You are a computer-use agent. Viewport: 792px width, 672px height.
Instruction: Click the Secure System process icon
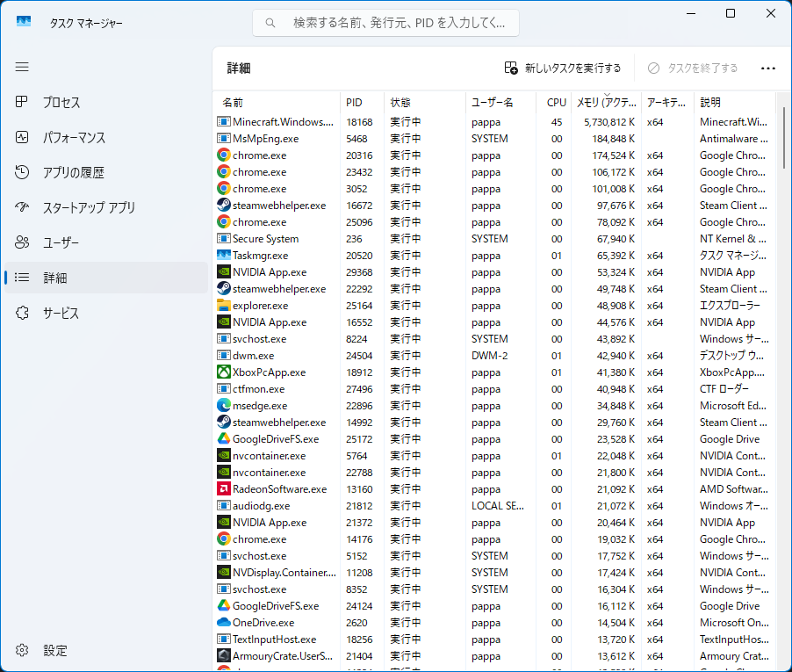pos(224,238)
